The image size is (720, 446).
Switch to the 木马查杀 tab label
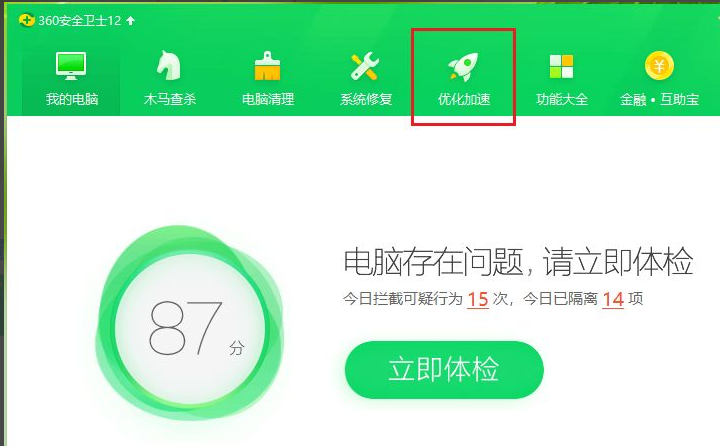[170, 99]
